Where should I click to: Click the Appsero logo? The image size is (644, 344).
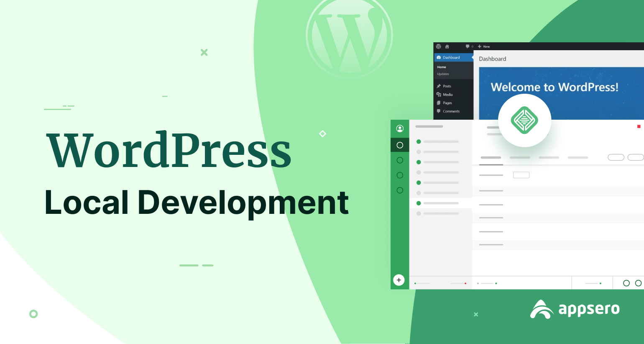point(575,310)
